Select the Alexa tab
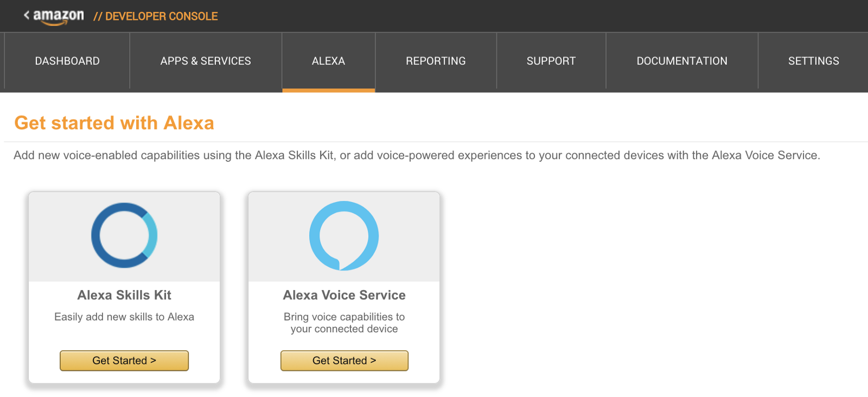The image size is (868, 397). tap(328, 61)
